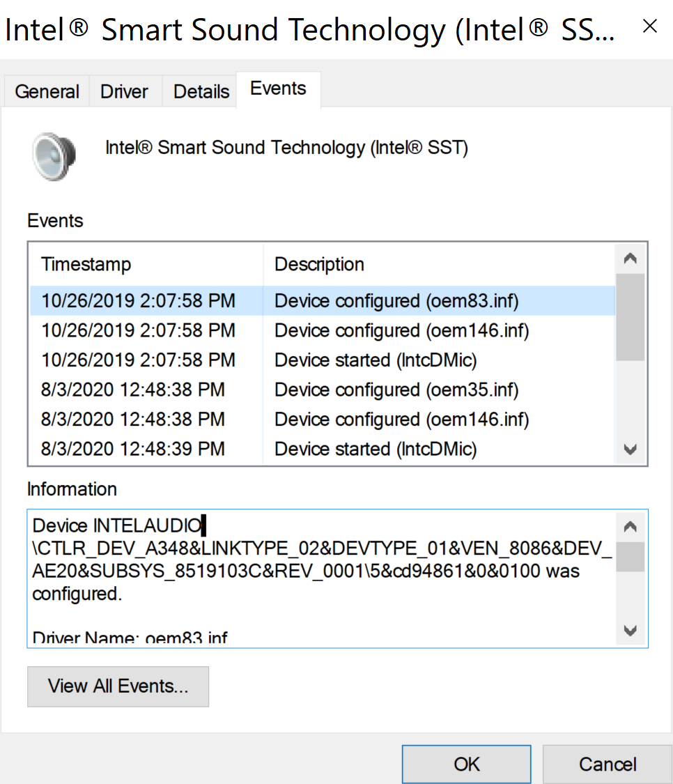Open the Driver tab

[124, 91]
